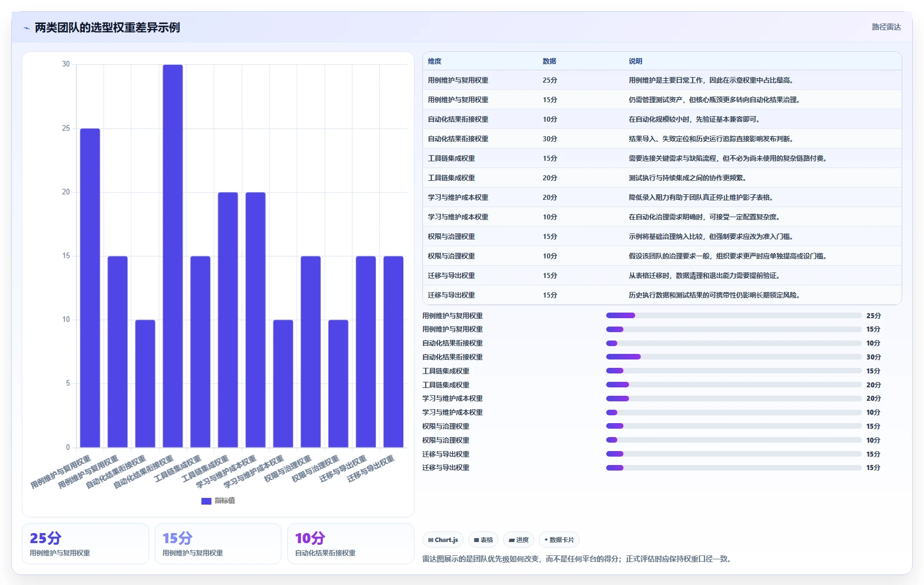Click the tallest chart bar, at value 30
The height and width of the screenshot is (585, 924).
[x=173, y=256]
